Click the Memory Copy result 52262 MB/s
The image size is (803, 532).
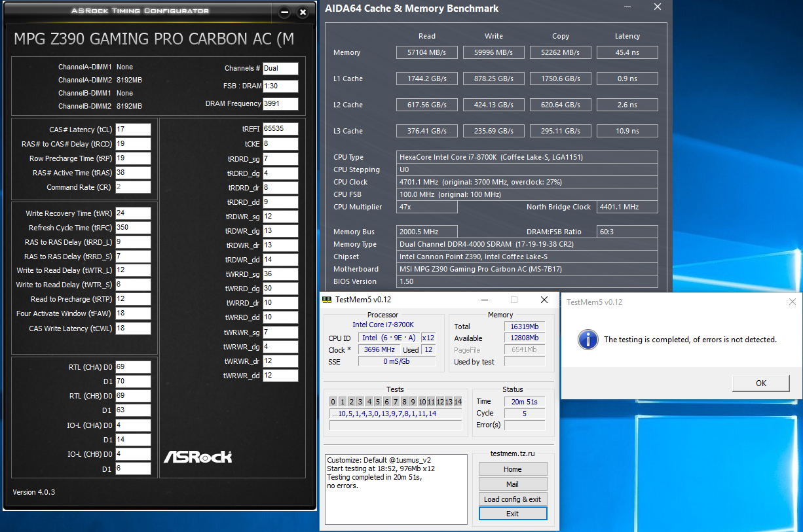pyautogui.click(x=561, y=52)
